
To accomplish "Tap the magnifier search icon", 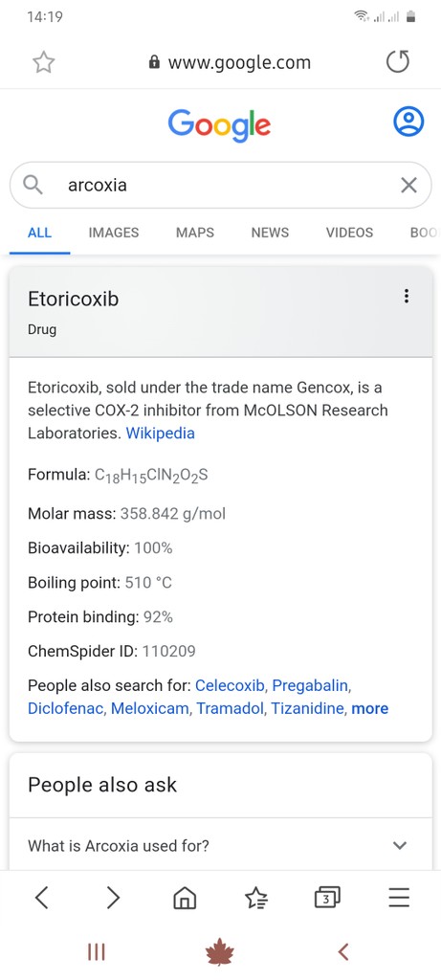I will pos(33,185).
